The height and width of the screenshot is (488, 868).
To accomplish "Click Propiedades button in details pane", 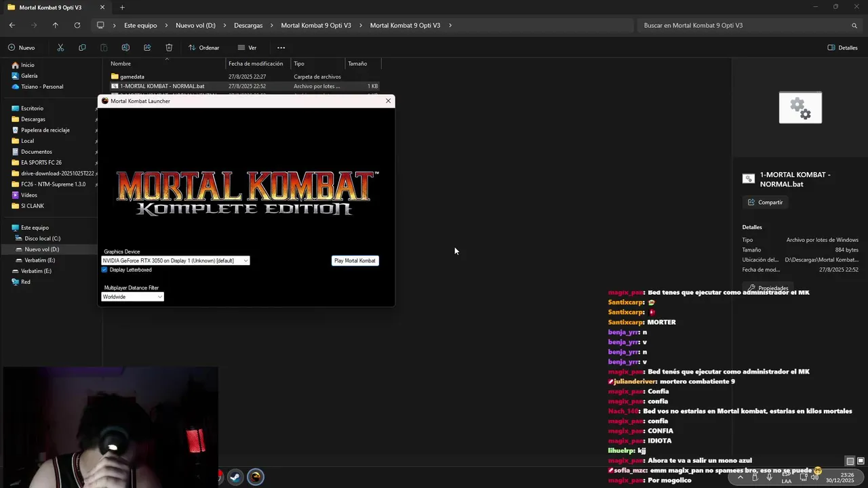I will pos(768,288).
